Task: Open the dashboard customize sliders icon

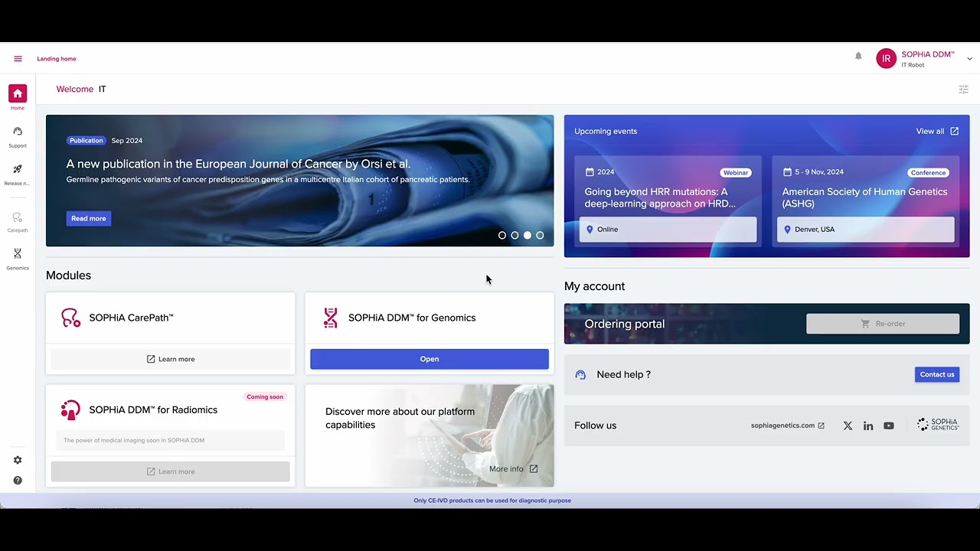Action: coord(963,90)
